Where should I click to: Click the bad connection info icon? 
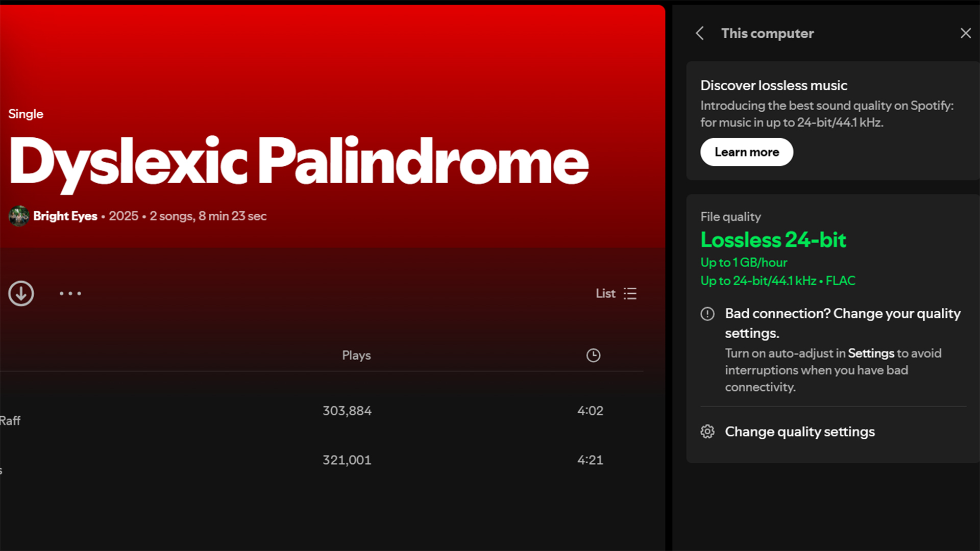pyautogui.click(x=707, y=314)
